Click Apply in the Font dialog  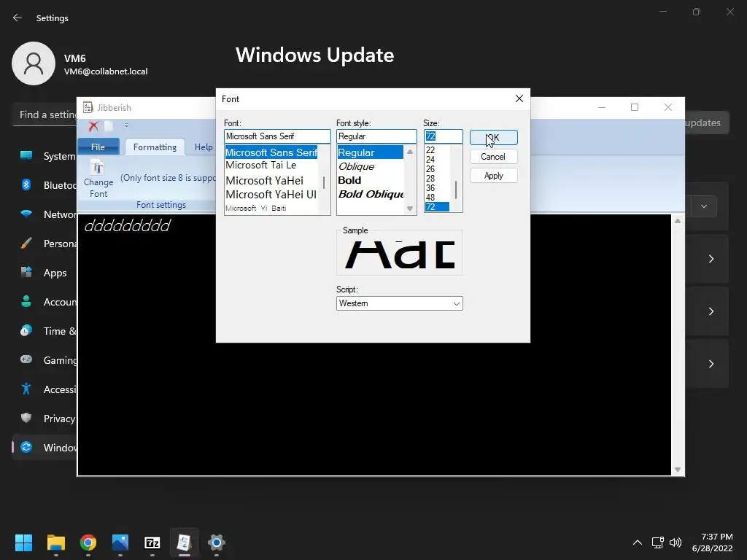[x=494, y=176]
